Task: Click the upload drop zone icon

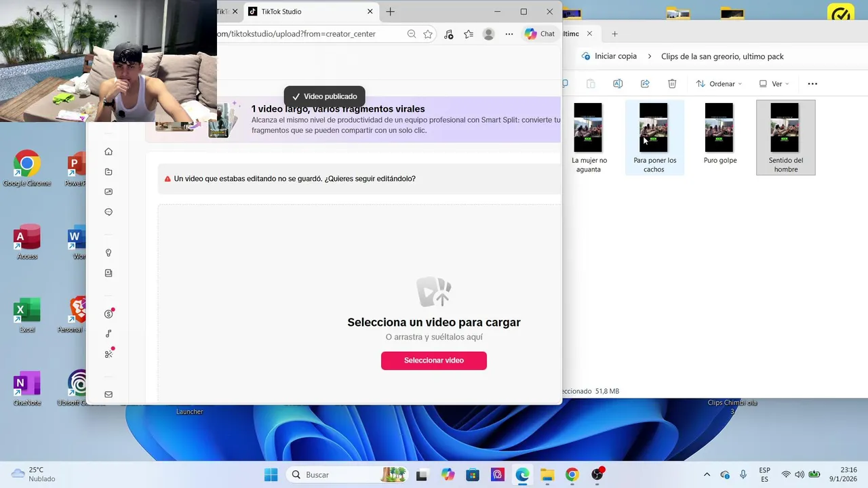Action: tap(434, 291)
